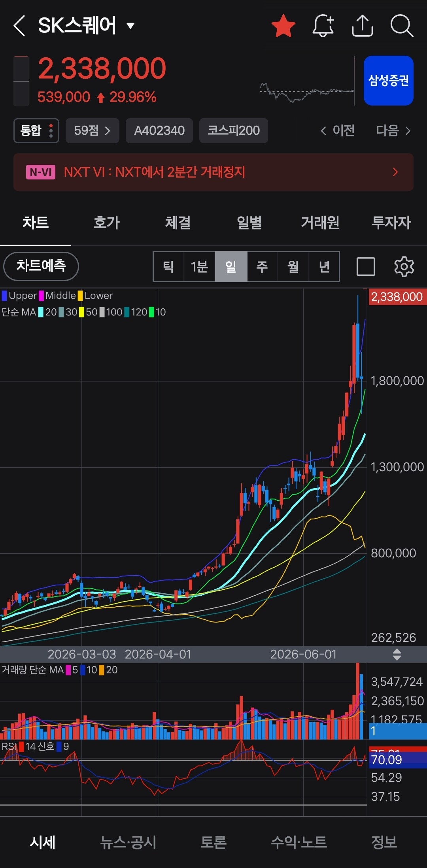Switch to the 호가 tab
The width and height of the screenshot is (427, 868).
106,223
